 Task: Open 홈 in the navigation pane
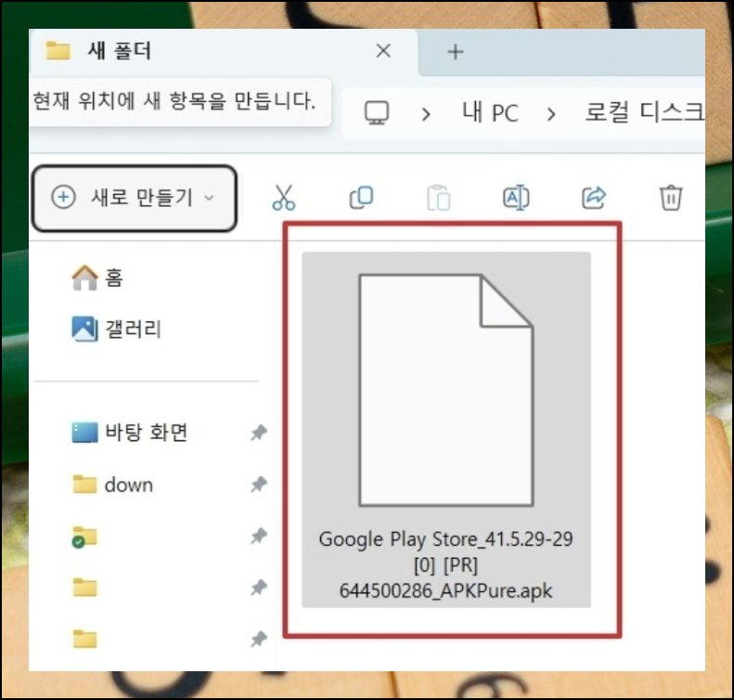click(x=97, y=278)
